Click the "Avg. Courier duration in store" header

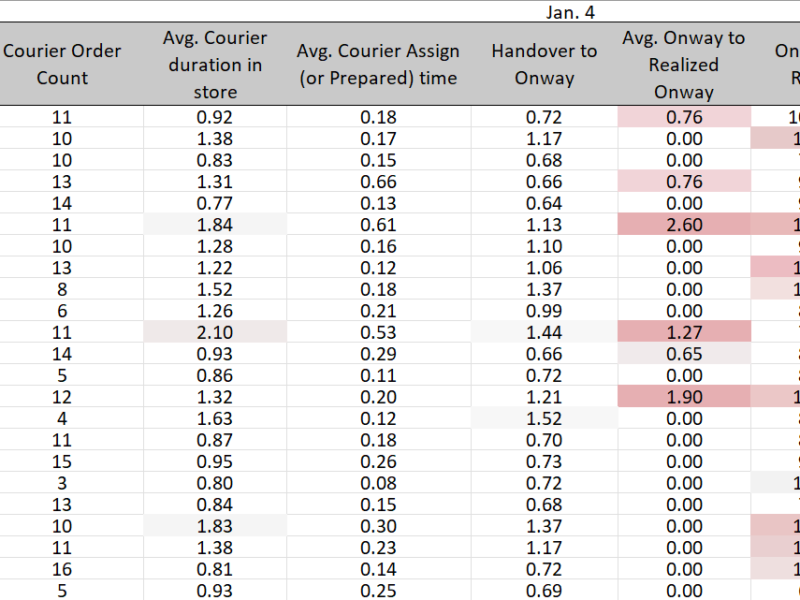(215, 64)
